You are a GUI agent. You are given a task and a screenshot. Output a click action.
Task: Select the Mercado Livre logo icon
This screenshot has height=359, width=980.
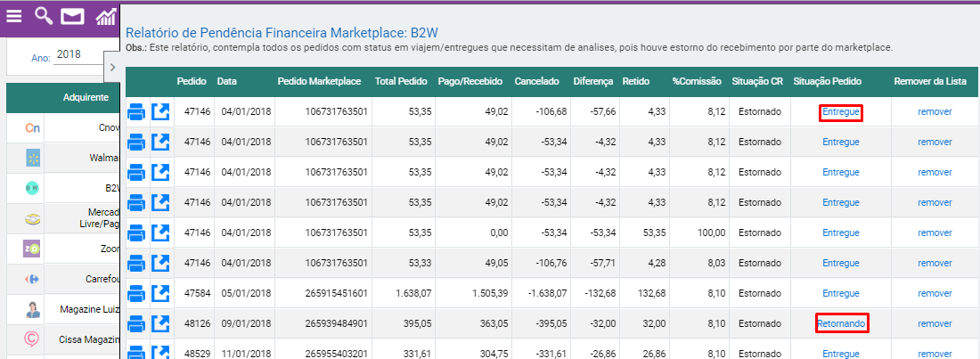32,219
